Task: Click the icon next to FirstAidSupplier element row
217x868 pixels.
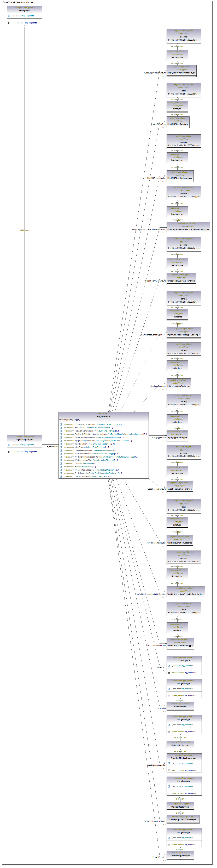Action: point(61,476)
